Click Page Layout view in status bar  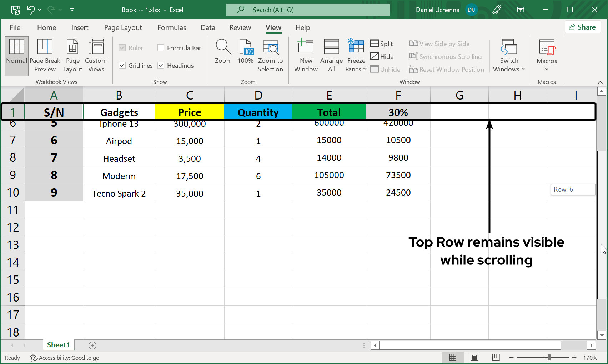pyautogui.click(x=474, y=358)
